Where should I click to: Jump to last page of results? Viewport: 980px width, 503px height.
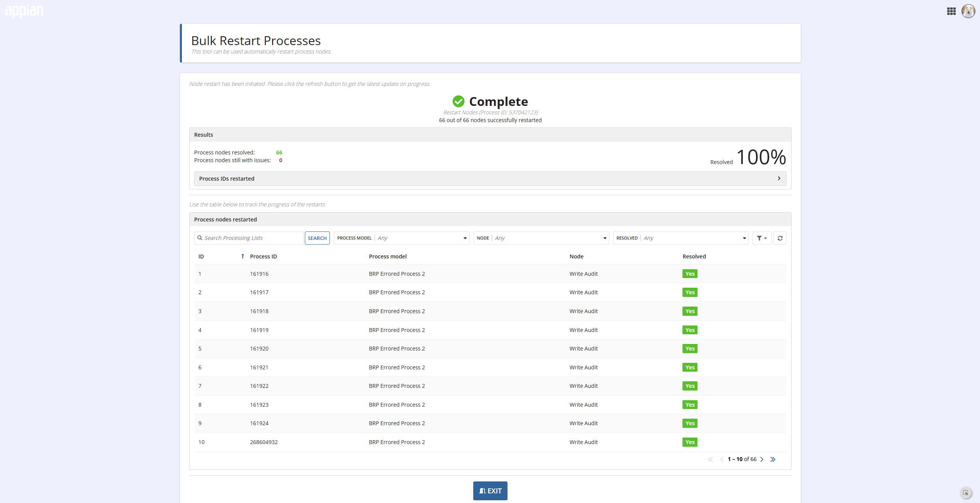(x=773, y=459)
